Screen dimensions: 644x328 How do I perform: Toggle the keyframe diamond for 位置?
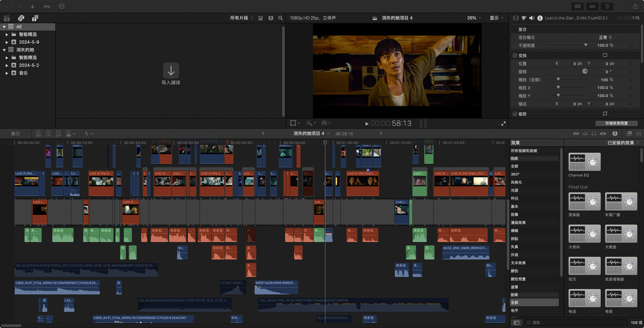[631, 64]
